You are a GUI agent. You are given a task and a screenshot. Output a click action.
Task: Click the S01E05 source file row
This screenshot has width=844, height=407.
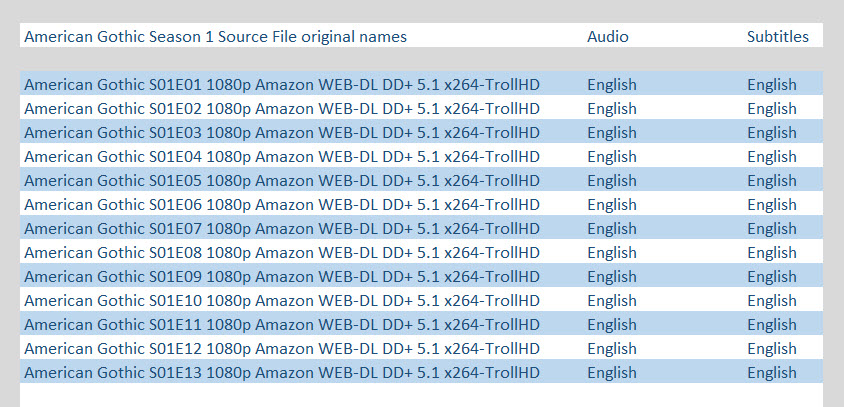(x=421, y=179)
